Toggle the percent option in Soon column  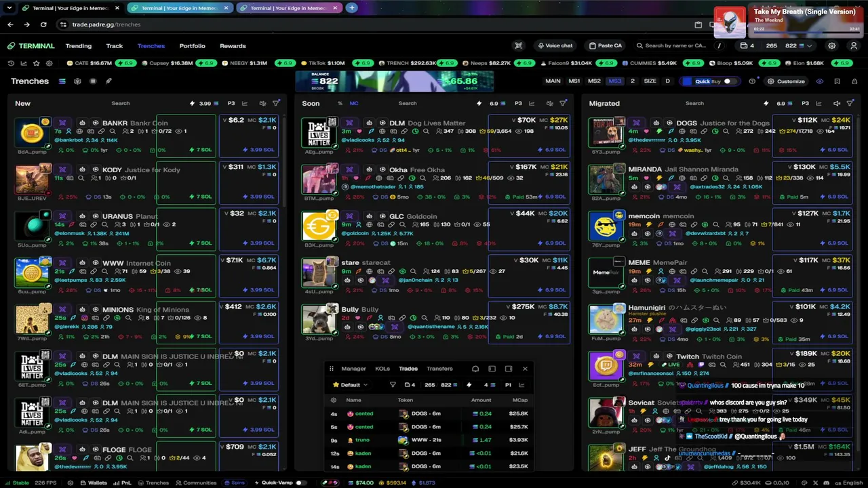click(340, 103)
